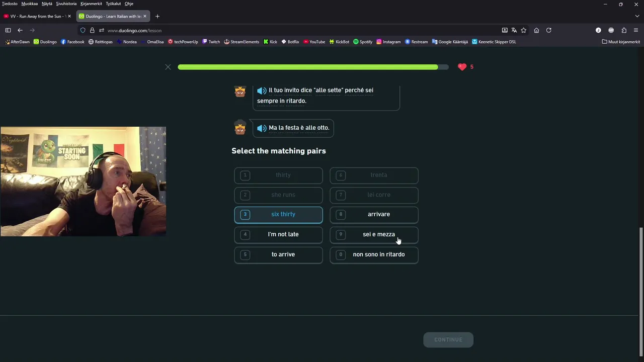Click the tracking protection shield icon
Viewport: 644px width, 362px height.
coord(83,30)
